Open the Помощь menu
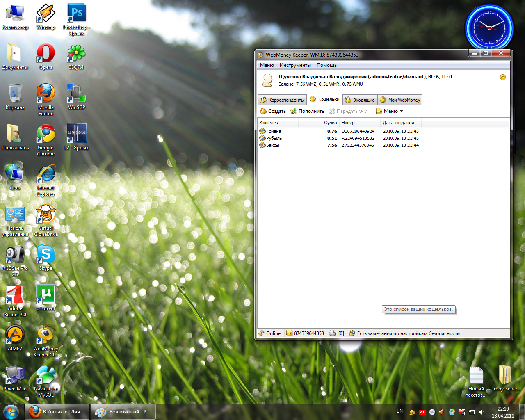This screenshot has width=525, height=420. coord(326,65)
